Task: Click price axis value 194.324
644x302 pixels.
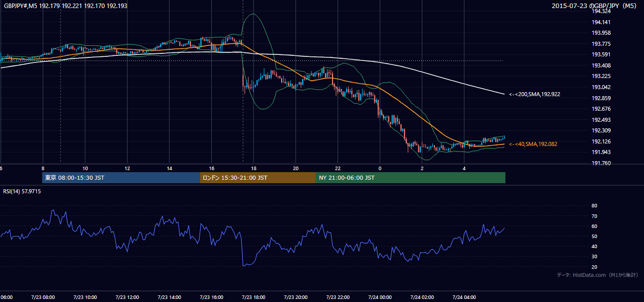Action: pos(601,11)
